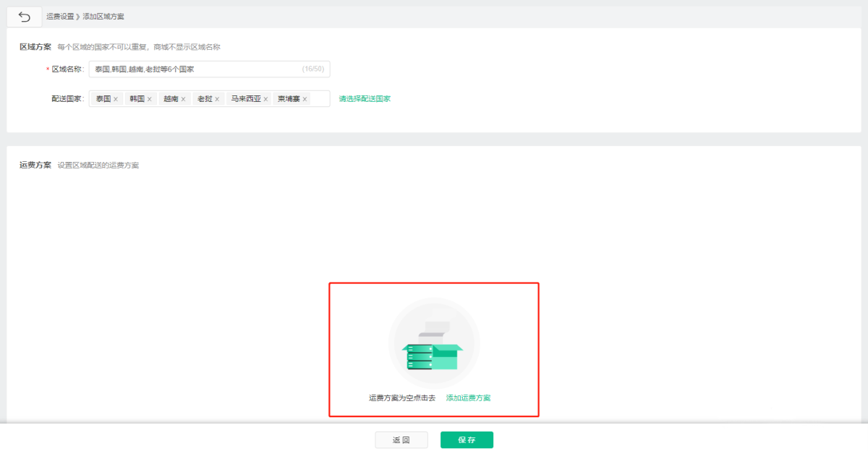Viewport: 868px width, 451px height.
Task: Click the 添加区域方案 breadcrumb item
Action: click(x=103, y=17)
